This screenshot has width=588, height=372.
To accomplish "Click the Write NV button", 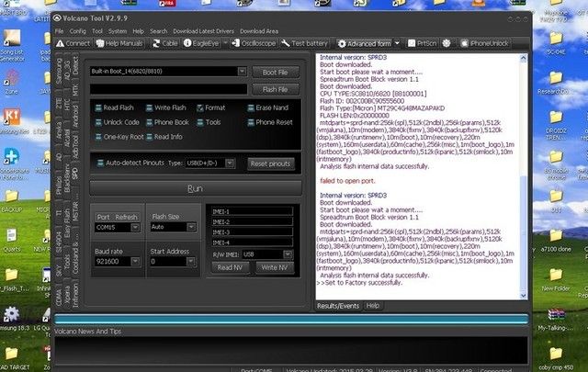I will (275, 268).
